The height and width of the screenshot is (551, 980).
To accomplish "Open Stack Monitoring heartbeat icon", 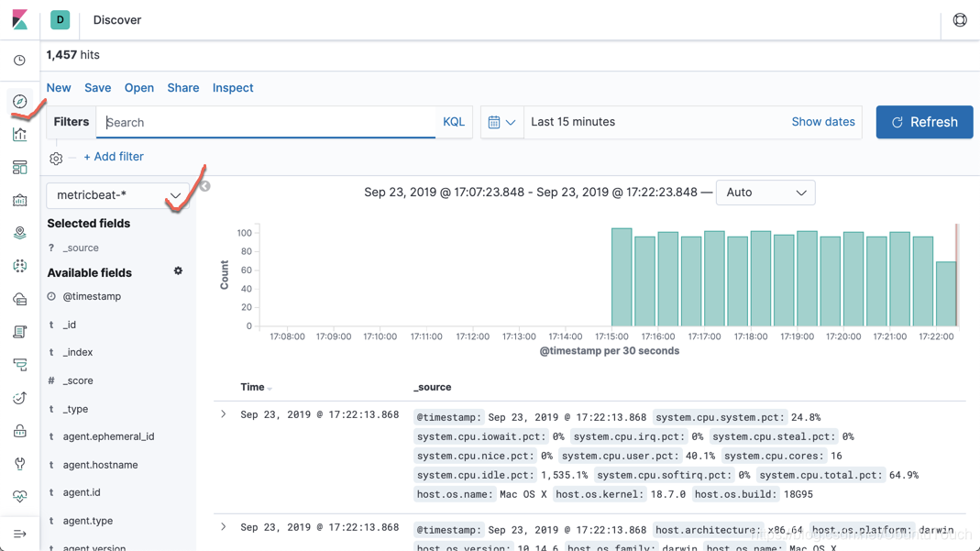I will click(x=20, y=497).
